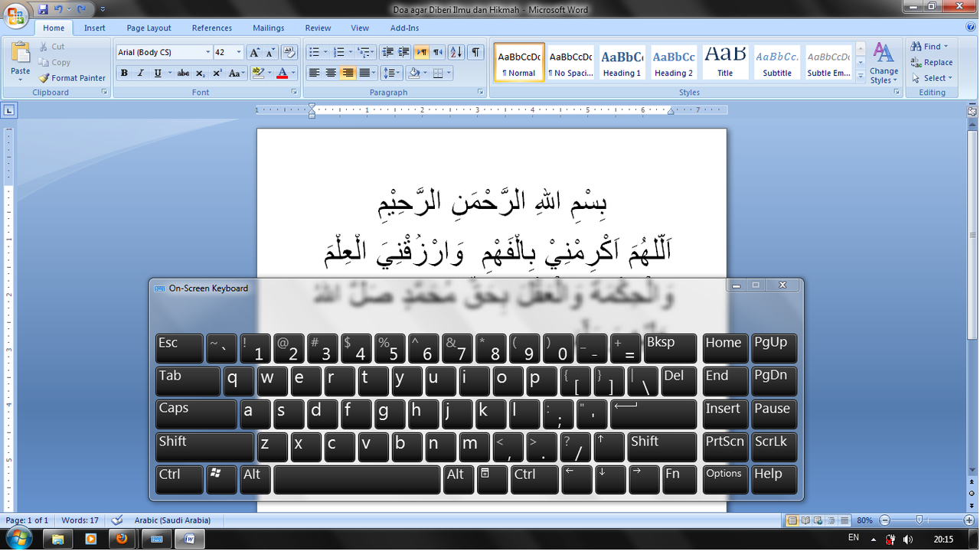The width and height of the screenshot is (980, 551).
Task: Align text left
Action: pyautogui.click(x=314, y=73)
